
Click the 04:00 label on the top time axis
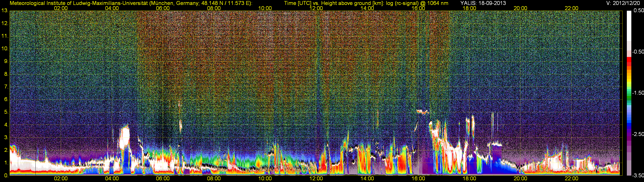coord(112,8)
